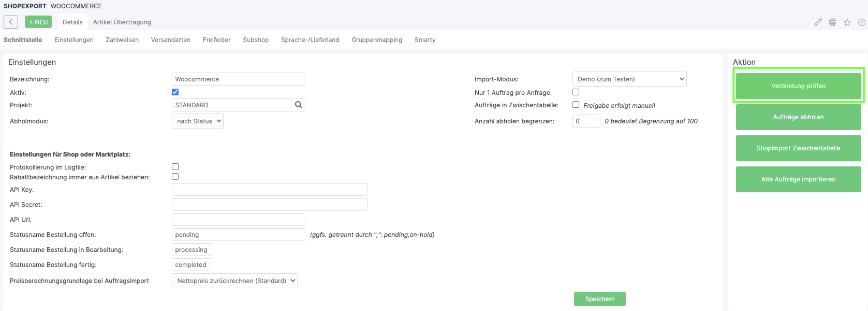Check Rabattbezeichnung immer aus Artikel beziehen

[175, 176]
